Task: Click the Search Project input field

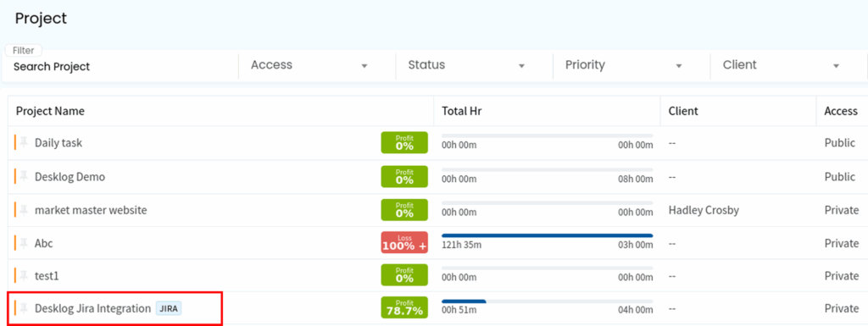Action: 122,67
